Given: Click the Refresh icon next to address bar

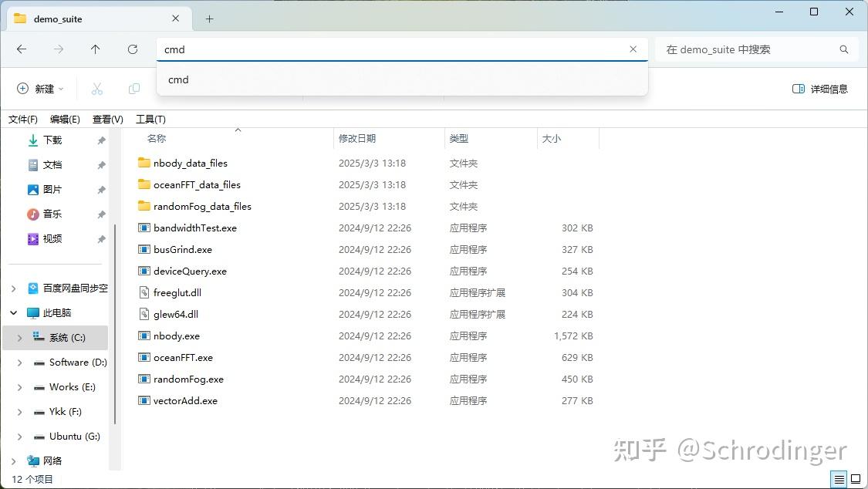Looking at the screenshot, I should point(132,49).
